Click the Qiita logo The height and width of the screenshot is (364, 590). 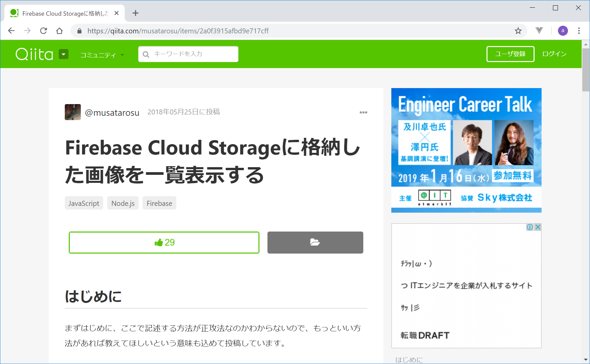tap(34, 54)
